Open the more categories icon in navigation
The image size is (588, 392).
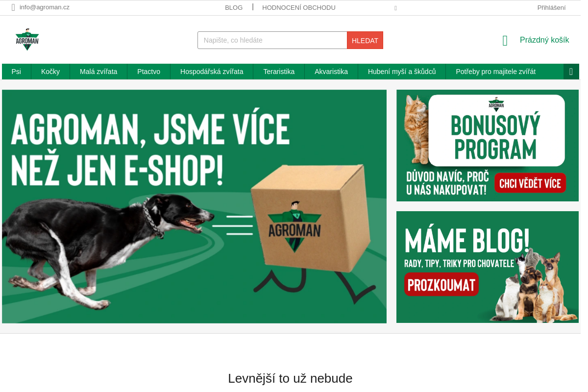(571, 72)
